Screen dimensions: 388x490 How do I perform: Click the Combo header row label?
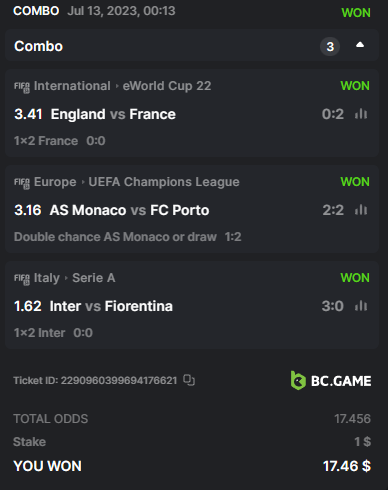pyautogui.click(x=38, y=46)
